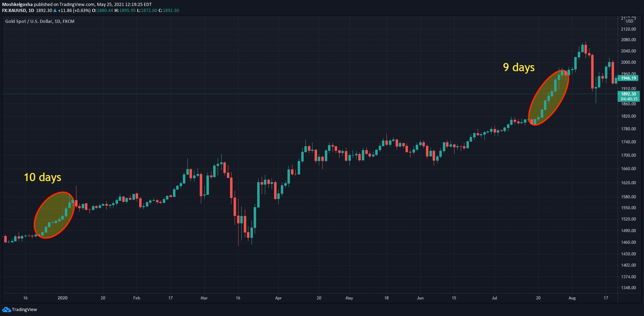This screenshot has height=316, width=644.
Task: Click the Apr label on time axis
Action: click(x=278, y=298)
